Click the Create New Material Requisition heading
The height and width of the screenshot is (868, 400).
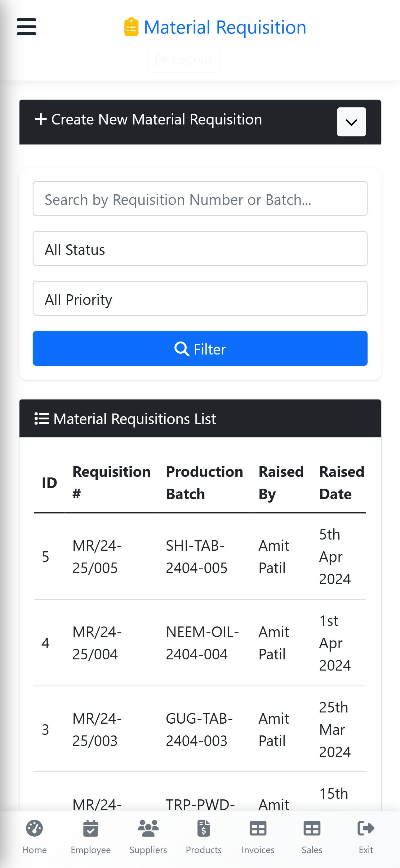click(157, 119)
